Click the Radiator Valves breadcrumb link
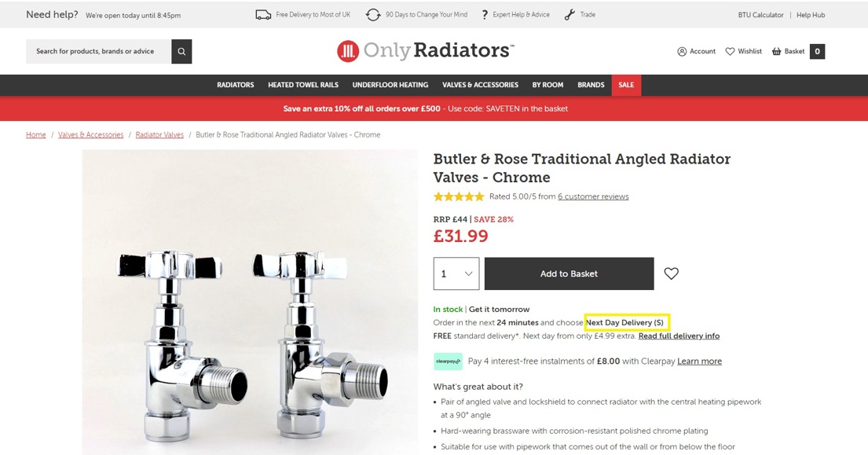 point(159,135)
